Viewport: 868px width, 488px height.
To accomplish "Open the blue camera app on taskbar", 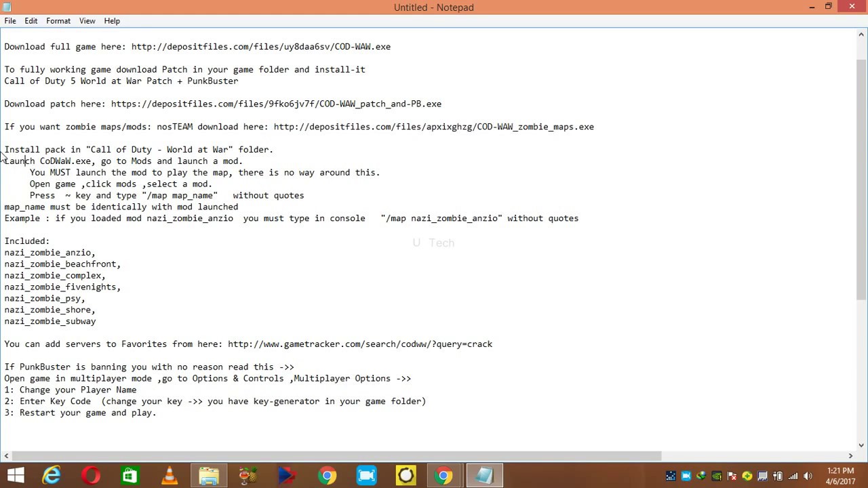I will tap(366, 476).
